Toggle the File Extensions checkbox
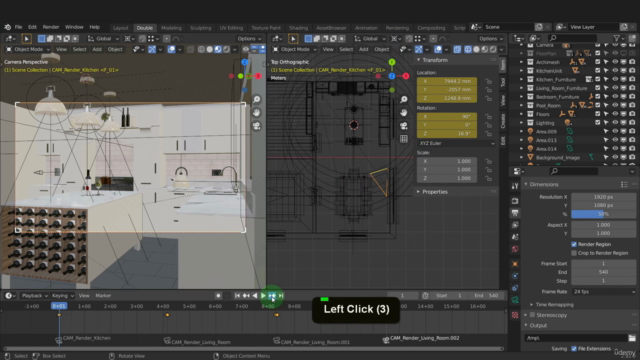This screenshot has width=640, height=360. [x=574, y=349]
